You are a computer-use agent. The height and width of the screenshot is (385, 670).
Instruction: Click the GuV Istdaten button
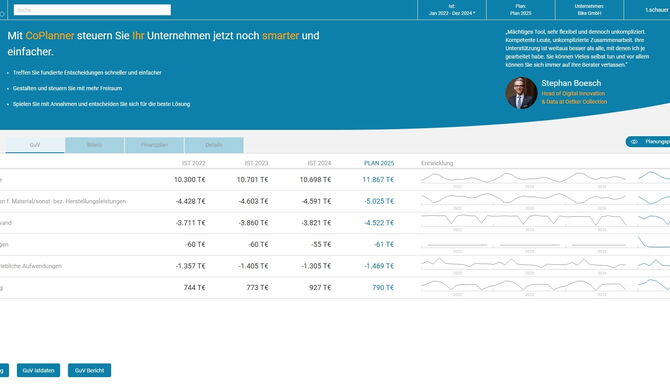tap(38, 370)
